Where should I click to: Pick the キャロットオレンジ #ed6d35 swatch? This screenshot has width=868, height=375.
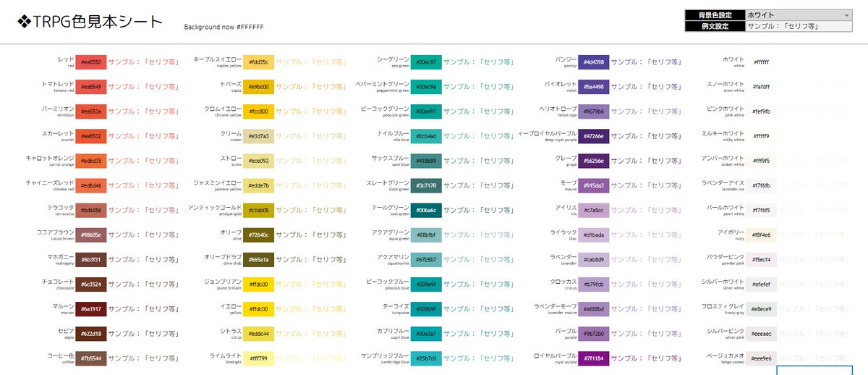pyautogui.click(x=91, y=161)
